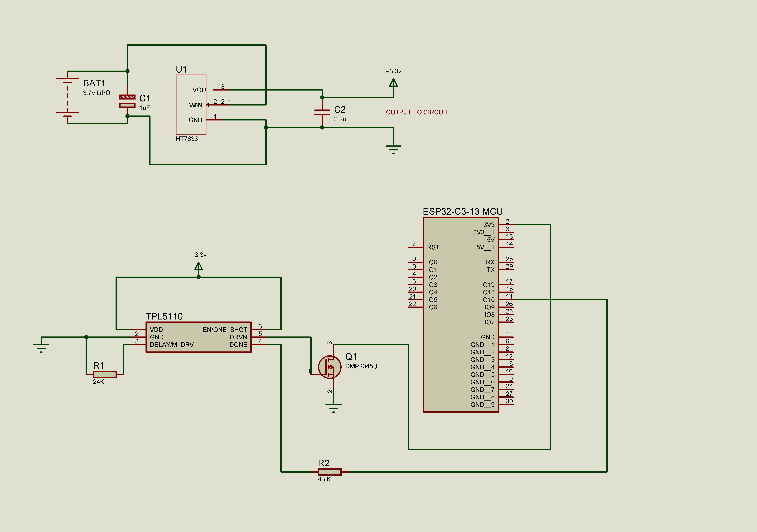Click the DELAY/M_DRV pin label

pos(172,345)
